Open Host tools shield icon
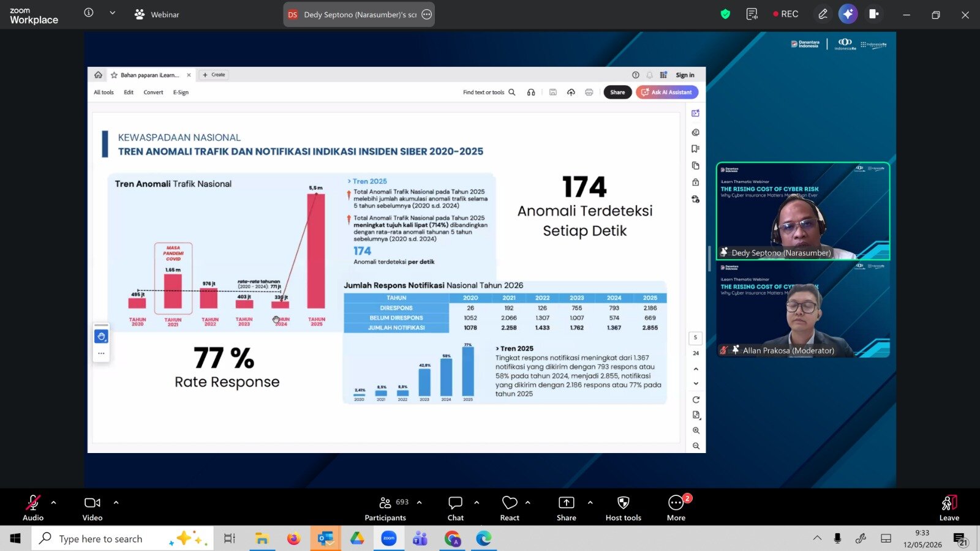The height and width of the screenshot is (551, 980). (624, 509)
